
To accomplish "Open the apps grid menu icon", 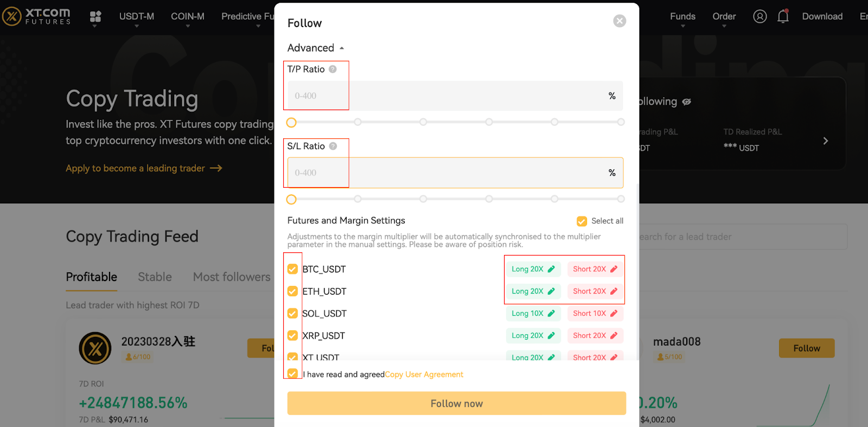I will coord(95,17).
